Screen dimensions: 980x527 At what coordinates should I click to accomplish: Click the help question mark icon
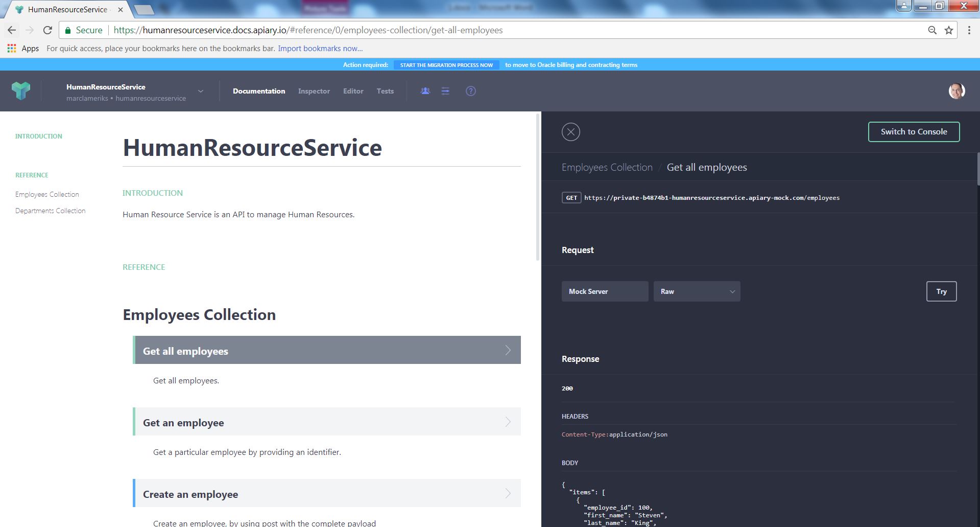(470, 91)
